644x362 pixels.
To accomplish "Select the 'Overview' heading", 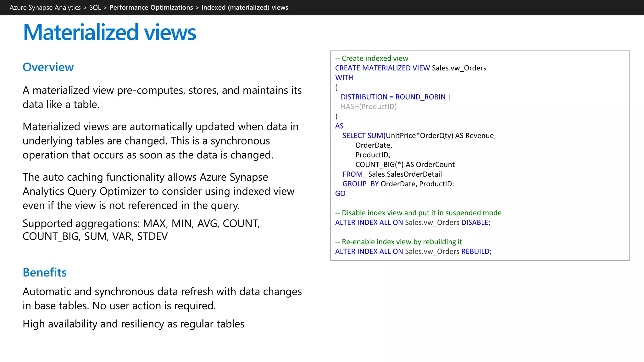I will pyautogui.click(x=48, y=67).
